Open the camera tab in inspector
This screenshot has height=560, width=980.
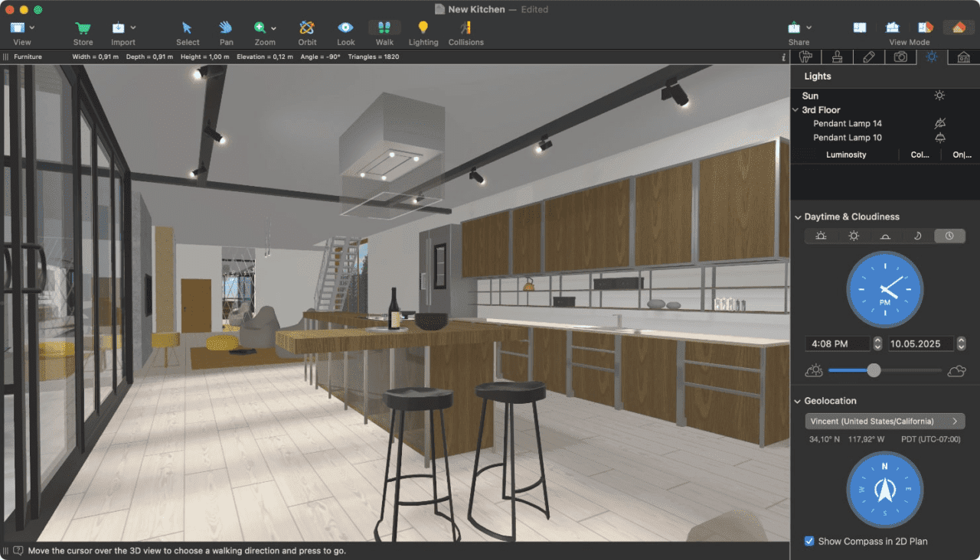tap(900, 57)
